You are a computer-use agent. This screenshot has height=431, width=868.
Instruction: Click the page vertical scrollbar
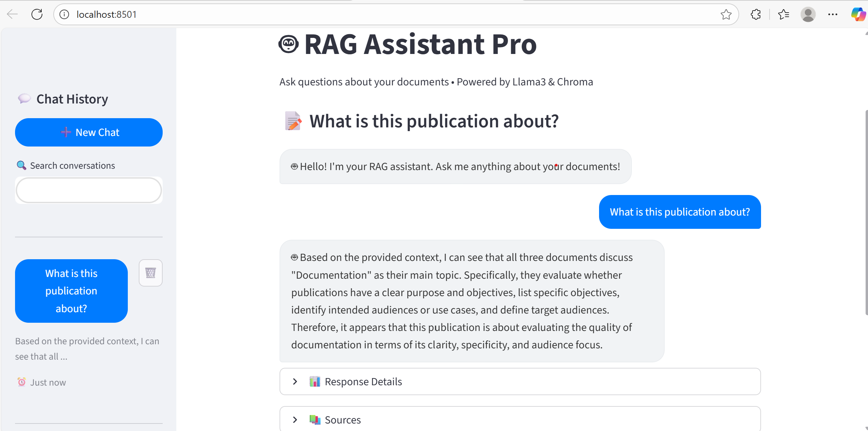pyautogui.click(x=866, y=212)
